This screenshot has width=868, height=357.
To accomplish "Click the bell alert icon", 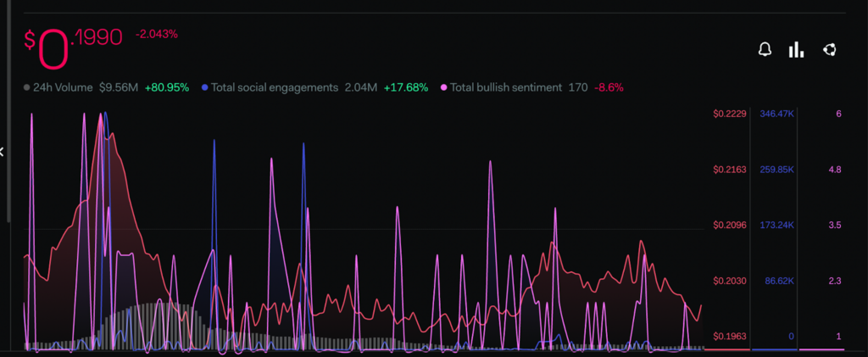I will [x=765, y=50].
